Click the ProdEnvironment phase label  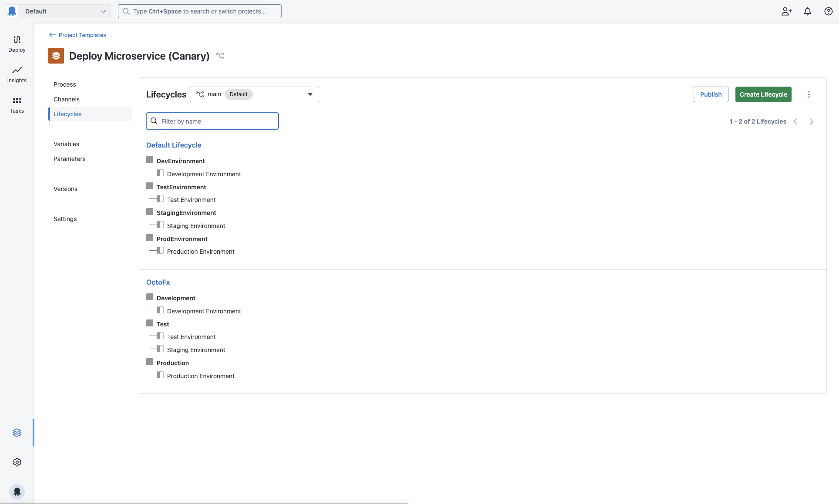tap(182, 239)
